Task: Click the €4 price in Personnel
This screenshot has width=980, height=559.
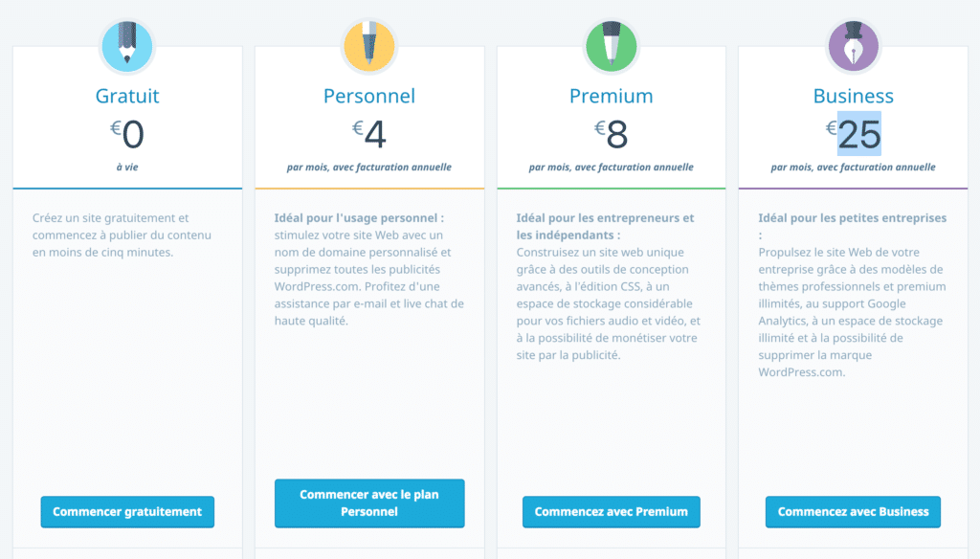Action: [369, 134]
